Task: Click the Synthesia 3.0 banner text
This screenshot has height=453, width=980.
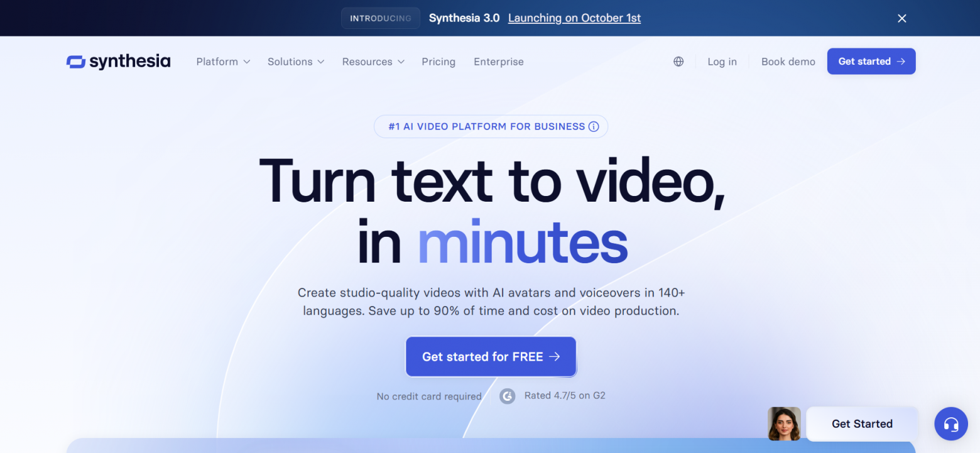Action: click(x=464, y=18)
